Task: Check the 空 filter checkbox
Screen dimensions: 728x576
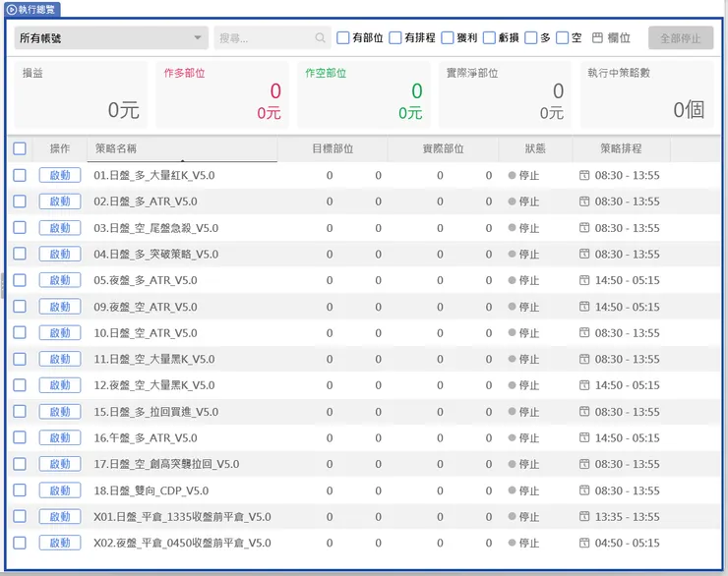Action: 563,37
